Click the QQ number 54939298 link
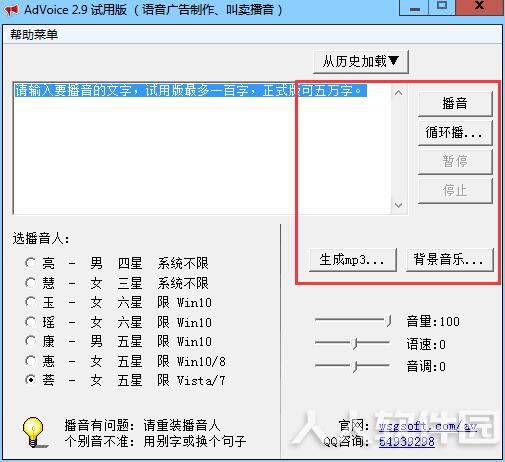Image resolution: width=505 pixels, height=462 pixels. click(x=407, y=442)
